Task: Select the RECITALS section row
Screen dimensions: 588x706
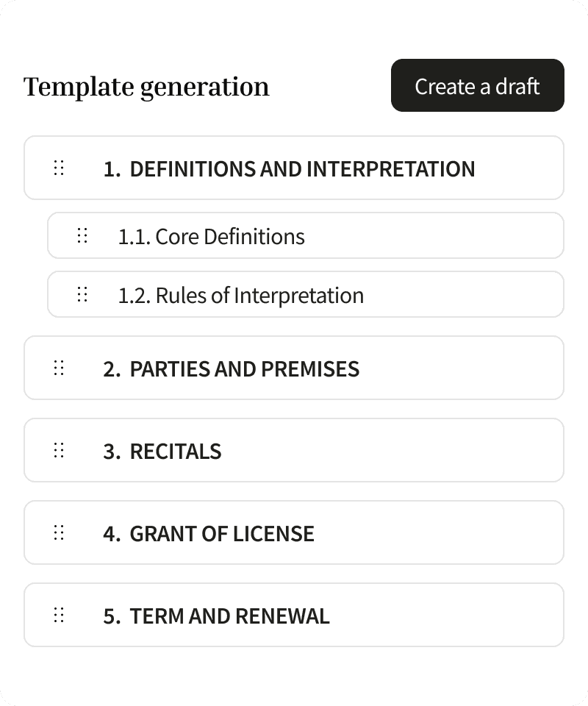Action: (x=294, y=450)
